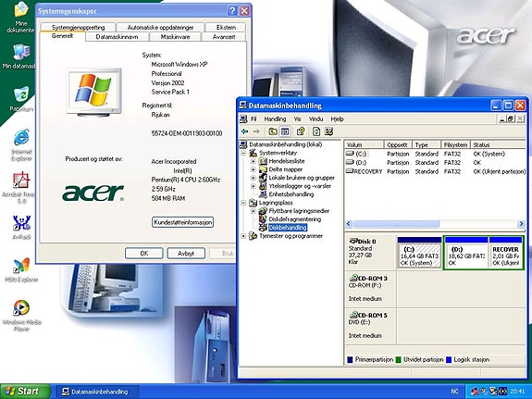Open the Fil menu
This screenshot has width=532, height=399.
click(254, 118)
